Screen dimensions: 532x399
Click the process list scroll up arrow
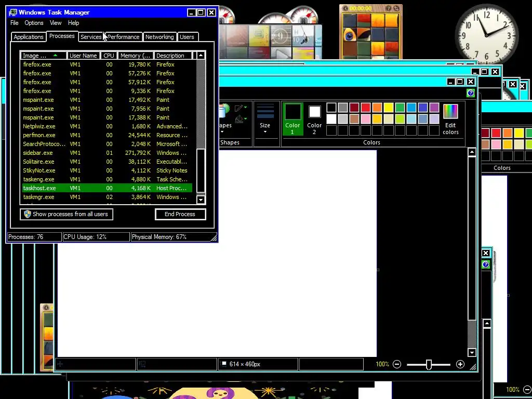tap(201, 55)
